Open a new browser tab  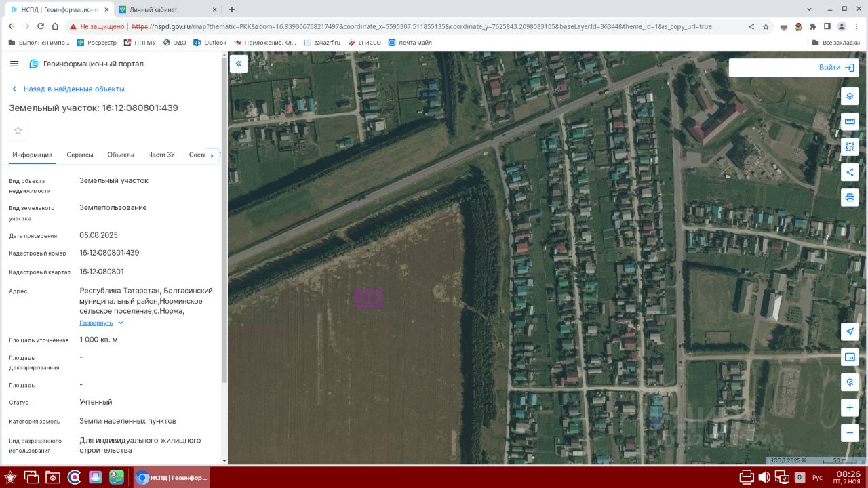coord(232,9)
